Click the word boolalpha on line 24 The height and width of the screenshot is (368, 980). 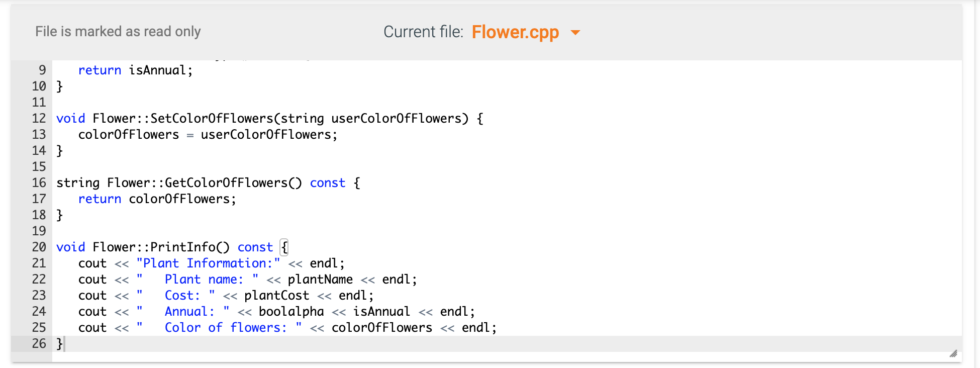tap(291, 312)
